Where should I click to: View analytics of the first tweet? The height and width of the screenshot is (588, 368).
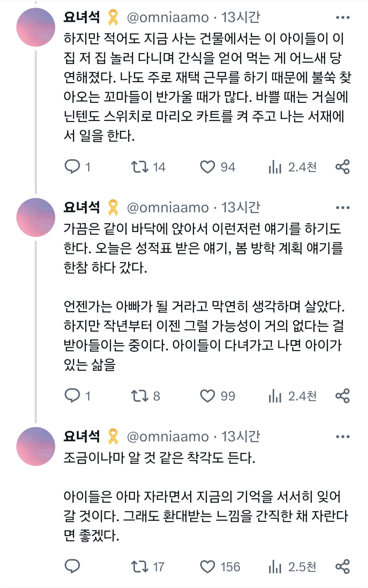click(275, 167)
